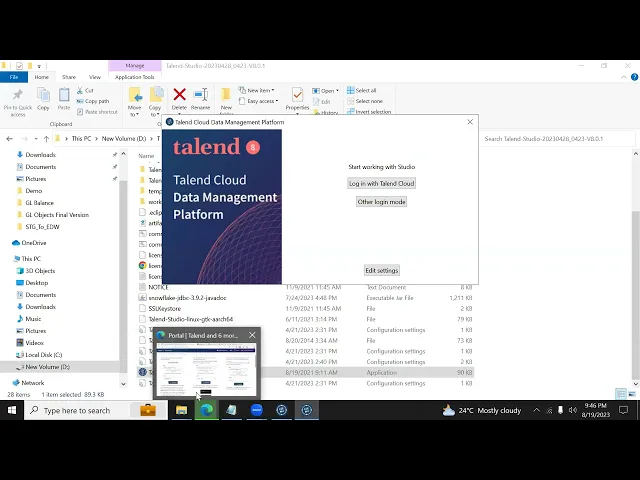Click the Rename icon
The image size is (640, 480).
[x=200, y=95]
